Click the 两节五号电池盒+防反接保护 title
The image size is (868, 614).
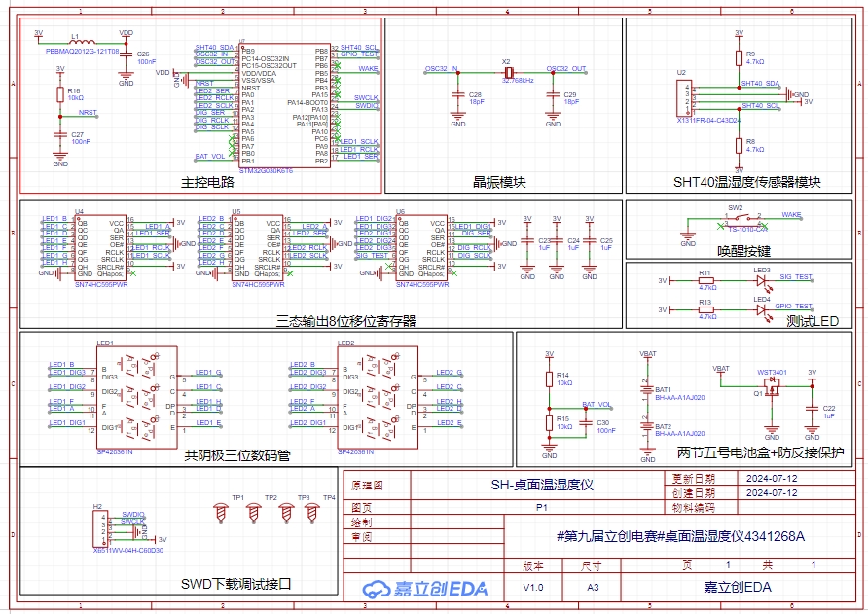pyautogui.click(x=760, y=452)
